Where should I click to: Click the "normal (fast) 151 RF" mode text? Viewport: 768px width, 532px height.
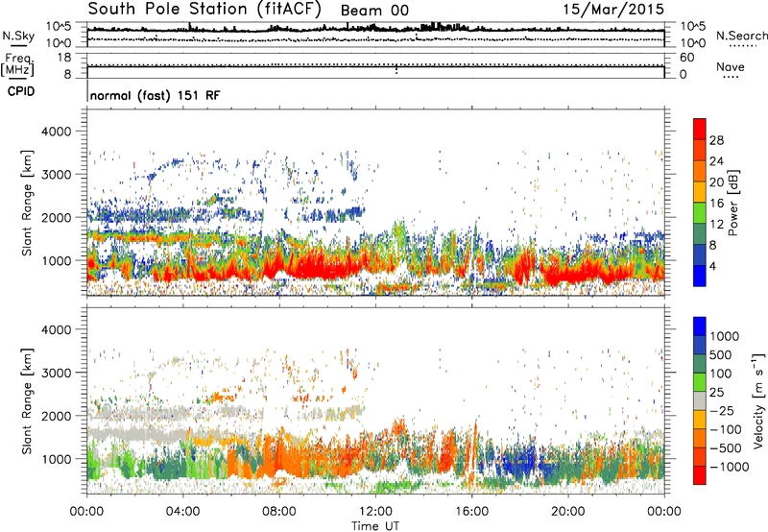155,95
